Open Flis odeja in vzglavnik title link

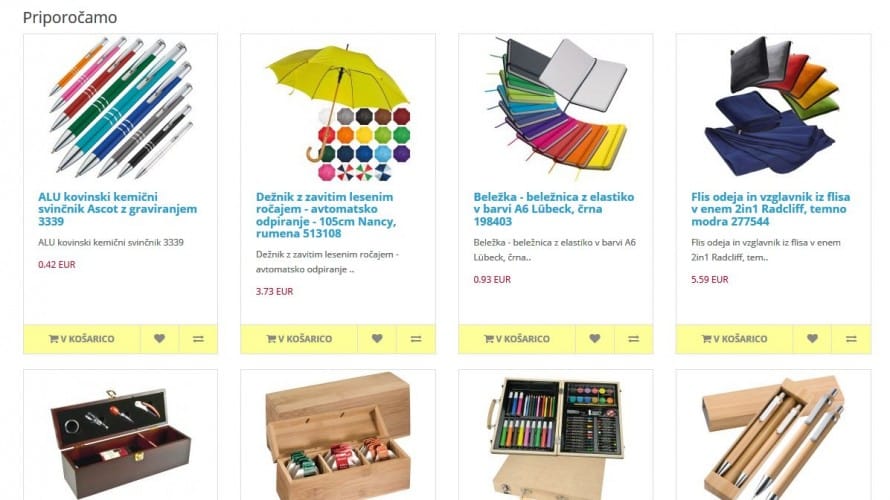tap(770, 209)
